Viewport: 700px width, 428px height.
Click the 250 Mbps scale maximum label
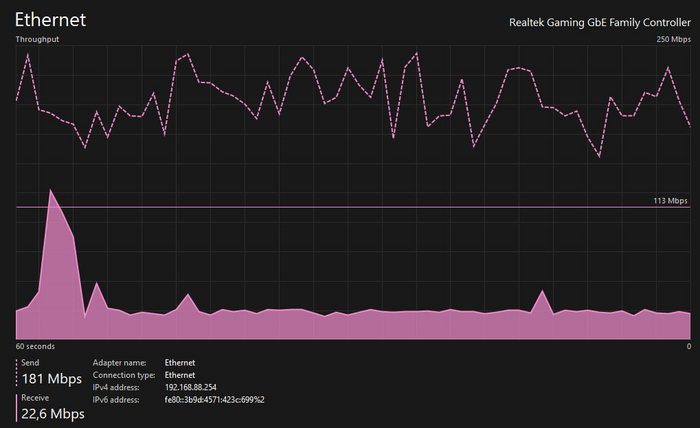coord(673,39)
